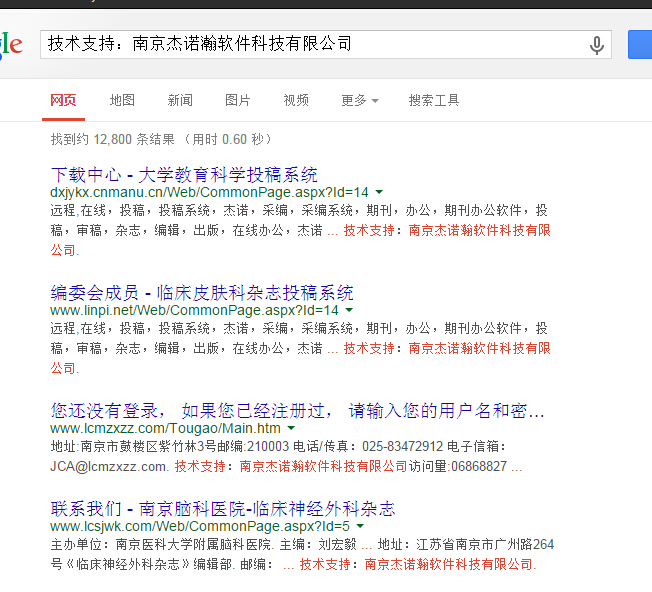The width and height of the screenshot is (652, 592).
Task: Expand dropdown arrow next to www.lcsjwk.com URL
Action: (360, 526)
